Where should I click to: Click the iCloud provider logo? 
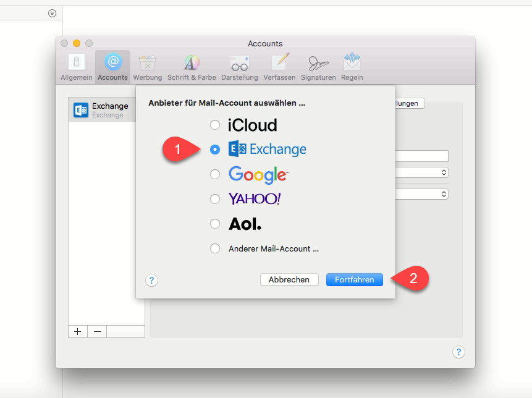[253, 125]
